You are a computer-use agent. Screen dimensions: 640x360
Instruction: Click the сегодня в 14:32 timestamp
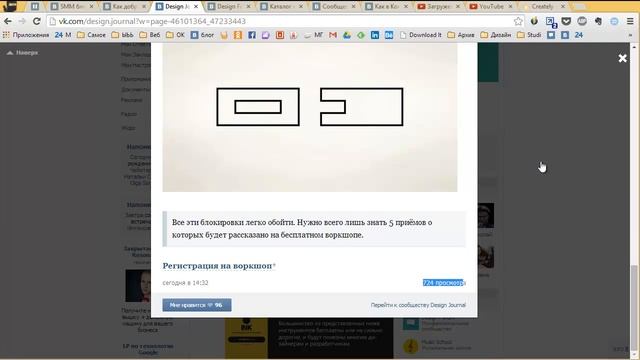pos(185,282)
